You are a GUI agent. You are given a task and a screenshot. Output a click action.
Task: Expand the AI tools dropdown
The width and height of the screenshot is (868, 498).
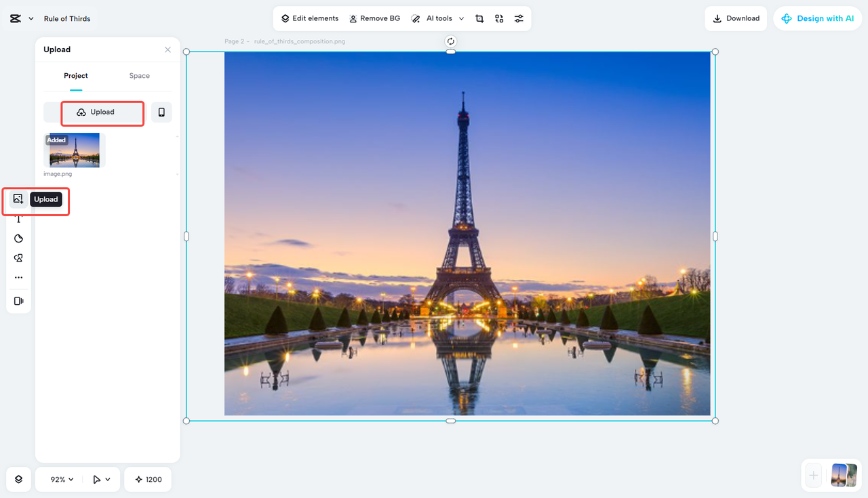(461, 18)
